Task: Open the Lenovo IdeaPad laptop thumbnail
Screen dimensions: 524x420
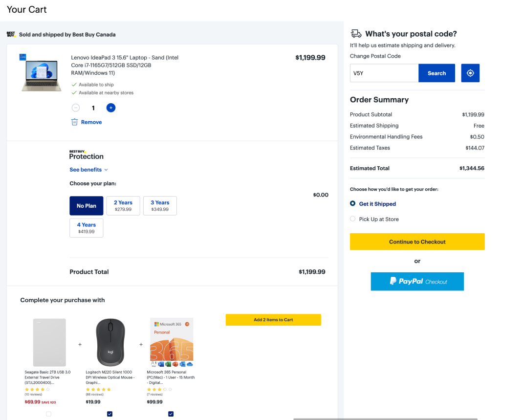Action: point(41,73)
